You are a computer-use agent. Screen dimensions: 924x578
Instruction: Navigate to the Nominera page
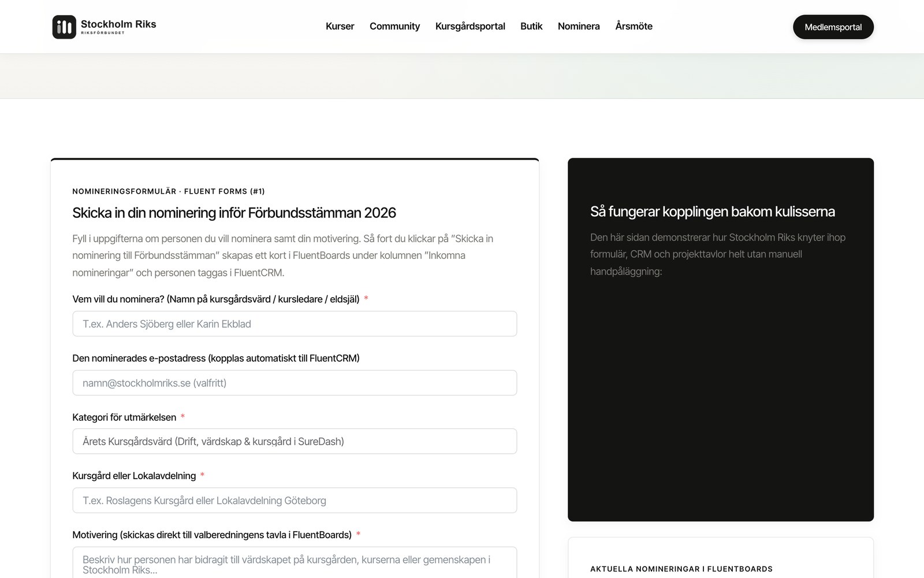(579, 26)
